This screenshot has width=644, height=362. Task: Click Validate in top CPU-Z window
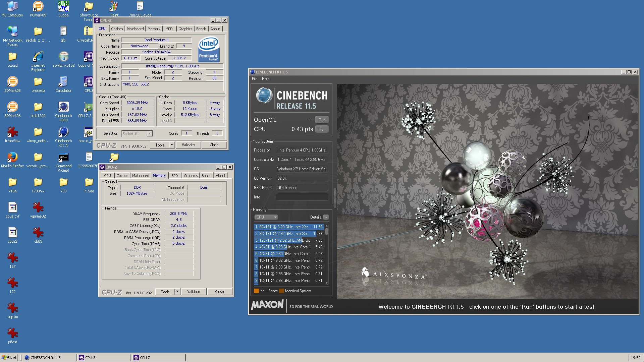pyautogui.click(x=188, y=145)
